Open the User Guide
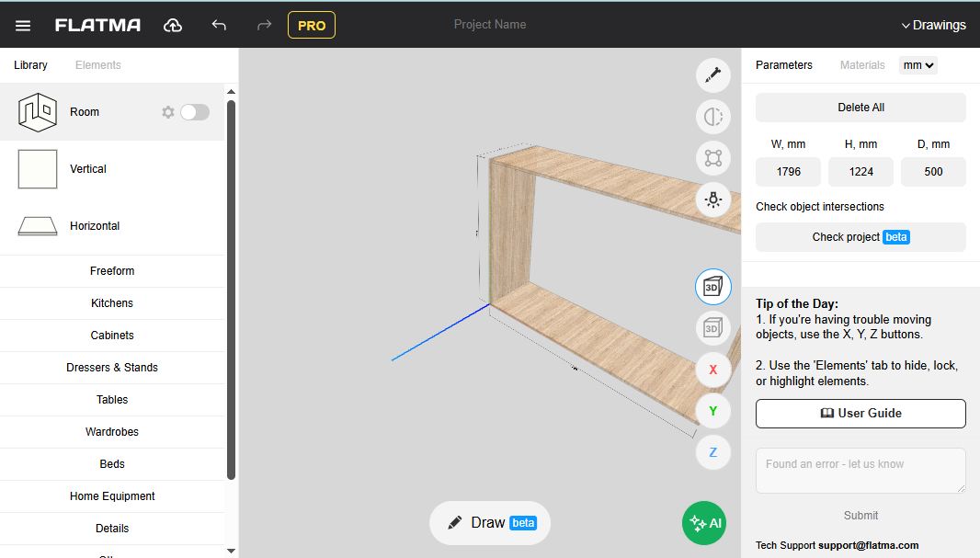Screen dimensions: 980x558 tap(860, 413)
